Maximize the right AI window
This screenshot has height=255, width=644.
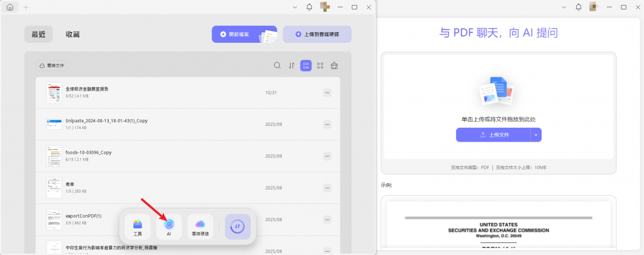(623, 8)
